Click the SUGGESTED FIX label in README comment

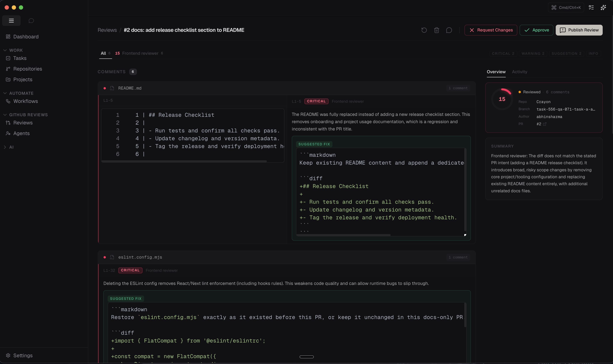click(314, 144)
